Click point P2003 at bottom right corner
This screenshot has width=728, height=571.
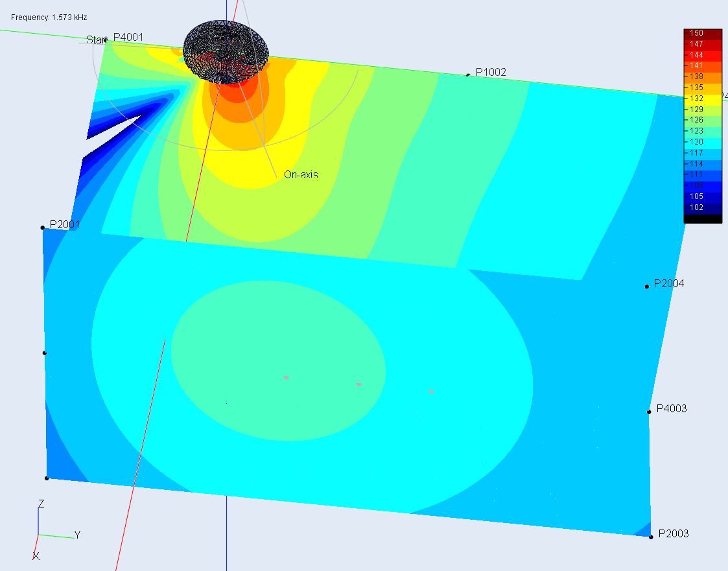[x=651, y=537]
